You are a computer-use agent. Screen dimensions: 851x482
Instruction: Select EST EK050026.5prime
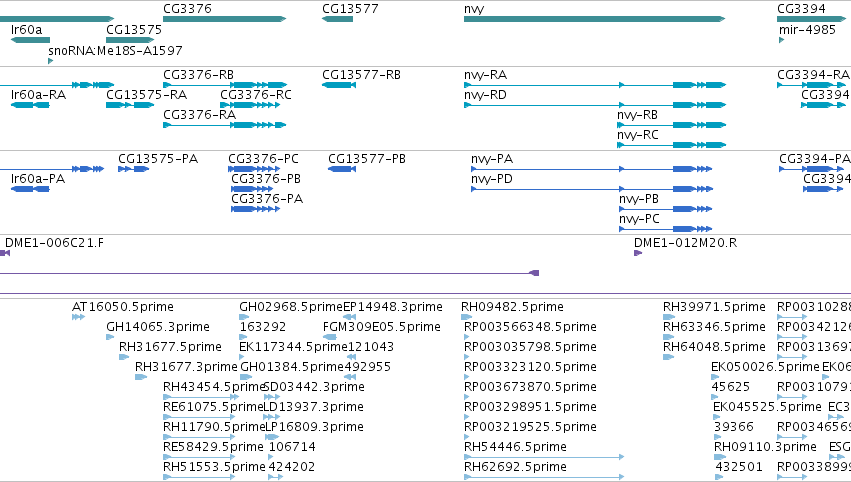tap(715, 377)
